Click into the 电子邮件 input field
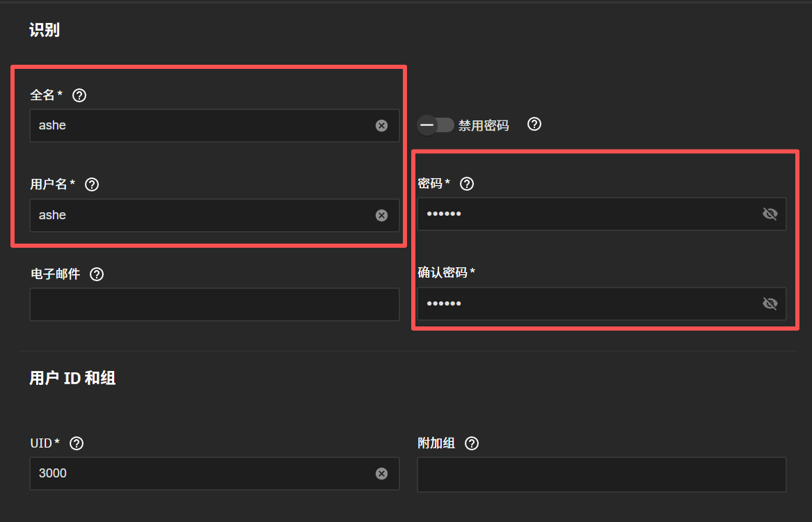 point(214,305)
